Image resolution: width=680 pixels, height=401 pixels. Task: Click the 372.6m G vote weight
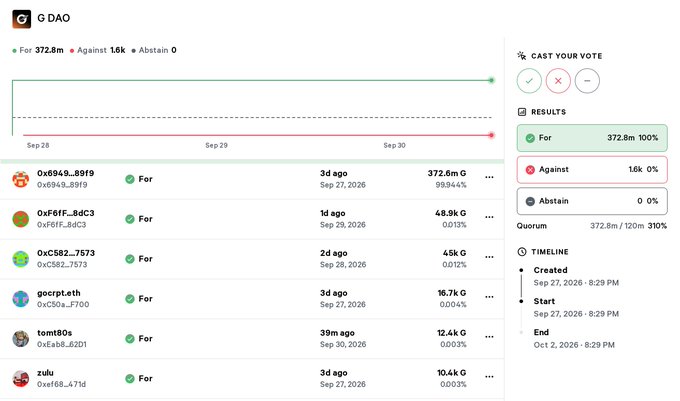[x=447, y=173]
